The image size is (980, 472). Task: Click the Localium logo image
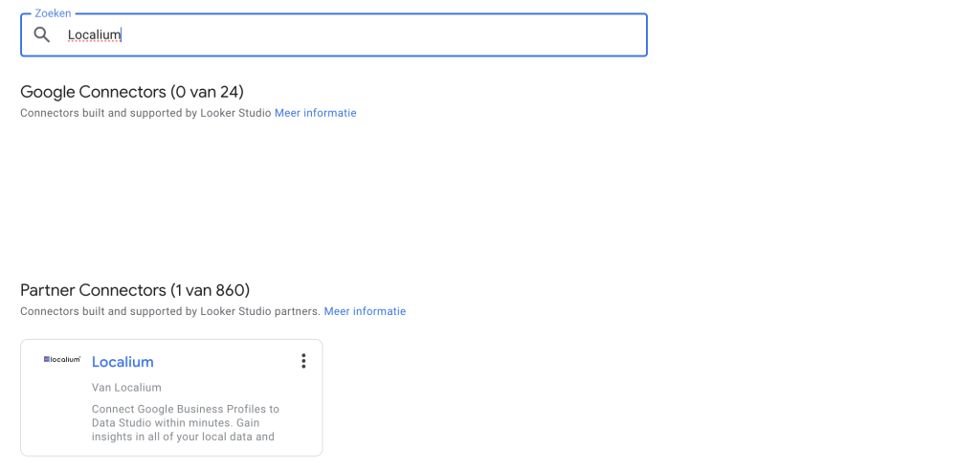pos(62,359)
